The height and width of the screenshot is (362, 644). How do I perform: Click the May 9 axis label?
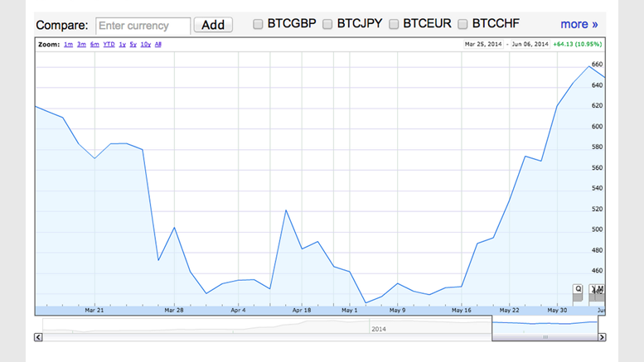point(398,311)
